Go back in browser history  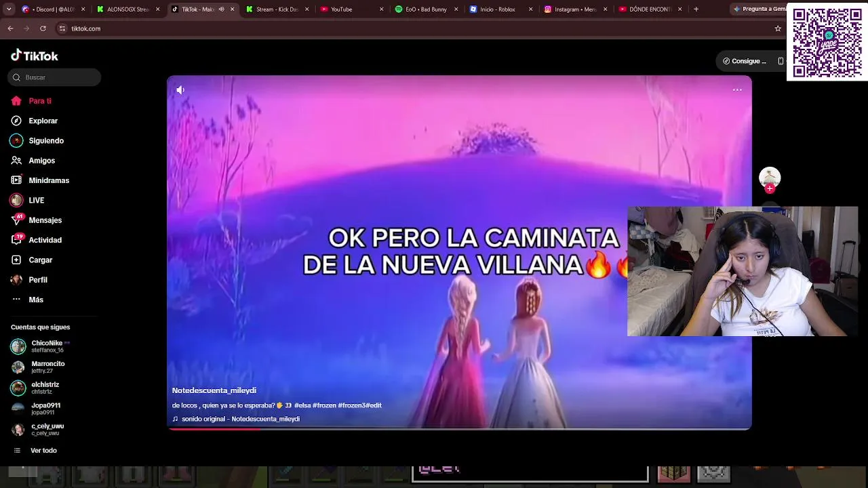click(x=10, y=28)
